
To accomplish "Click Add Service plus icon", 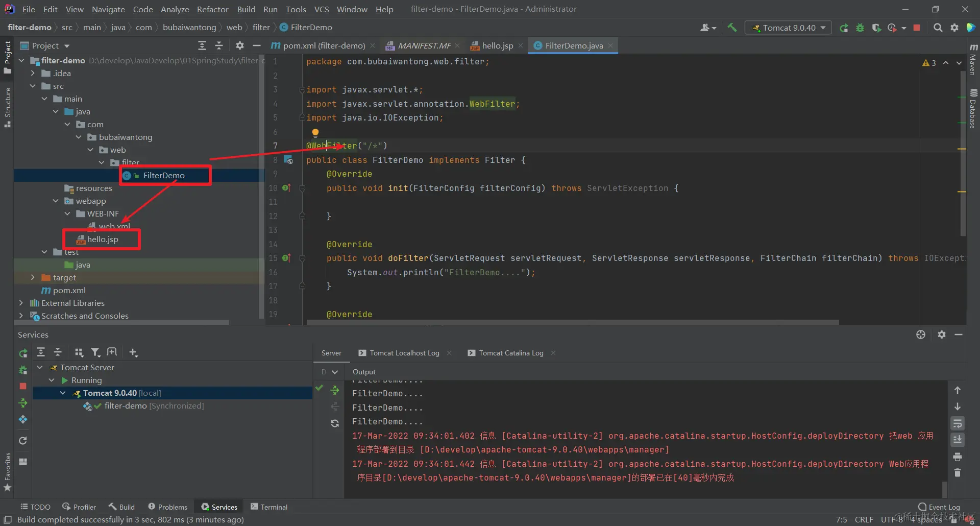I will [133, 352].
